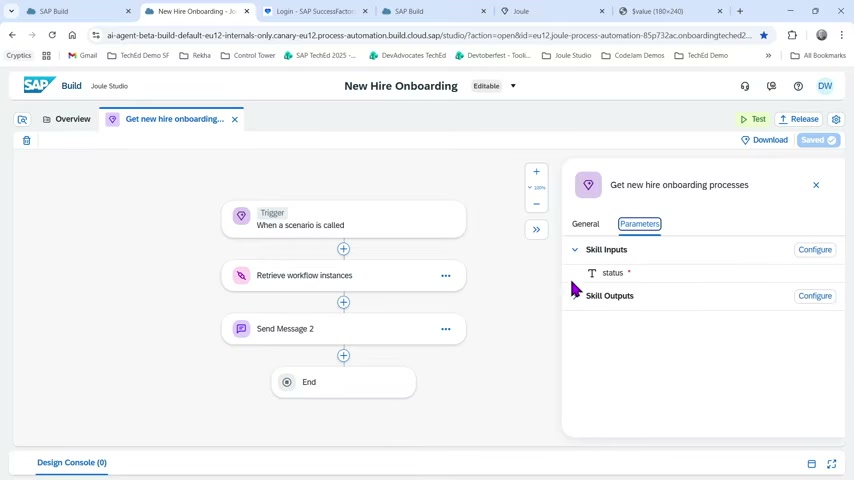Bookmark page with the star icon
This screenshot has height=480, width=854.
click(x=764, y=35)
